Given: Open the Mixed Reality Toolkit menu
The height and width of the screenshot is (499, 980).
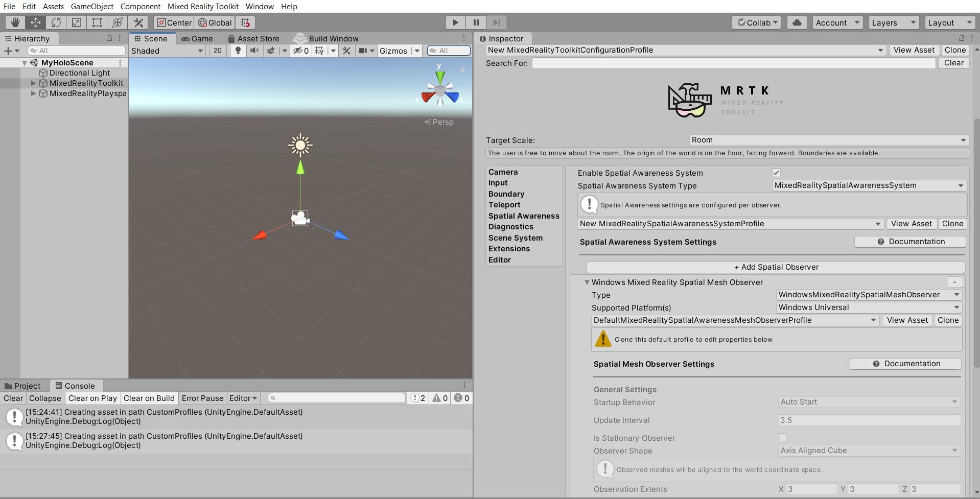Looking at the screenshot, I should pos(203,6).
